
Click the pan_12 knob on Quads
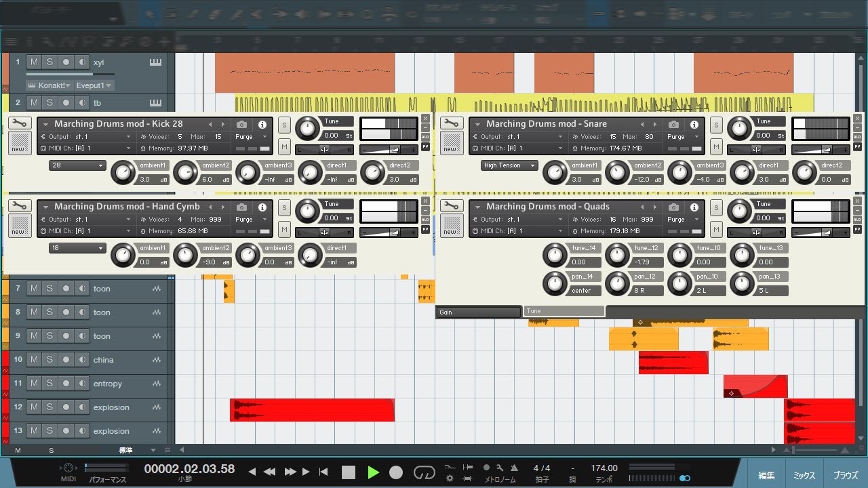[617, 283]
